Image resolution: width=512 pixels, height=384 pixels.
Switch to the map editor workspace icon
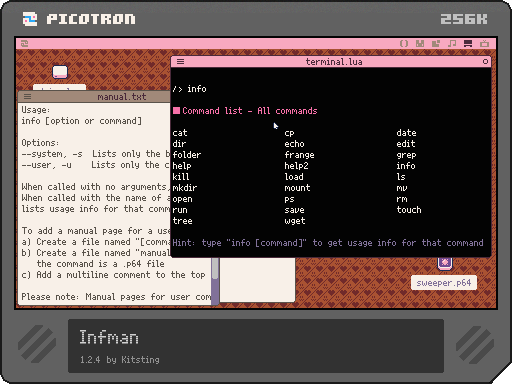click(x=436, y=44)
